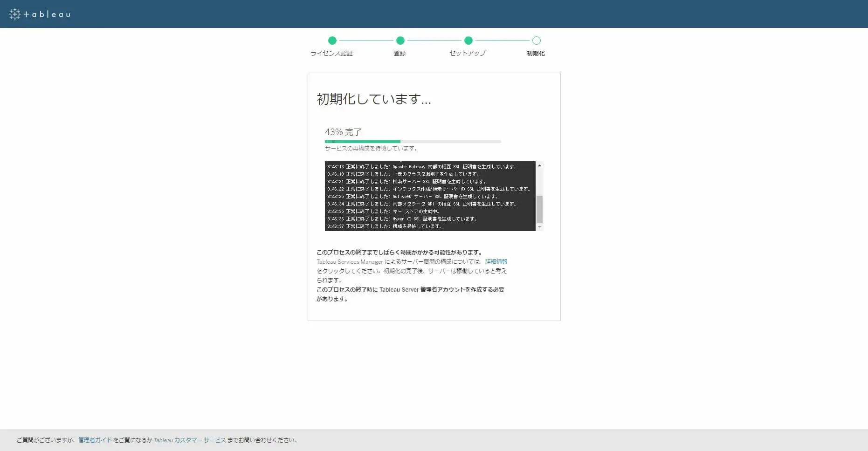Click the 8:46:21 検索サーバー SSL log line
The width and height of the screenshot is (868, 451).
pos(407,181)
